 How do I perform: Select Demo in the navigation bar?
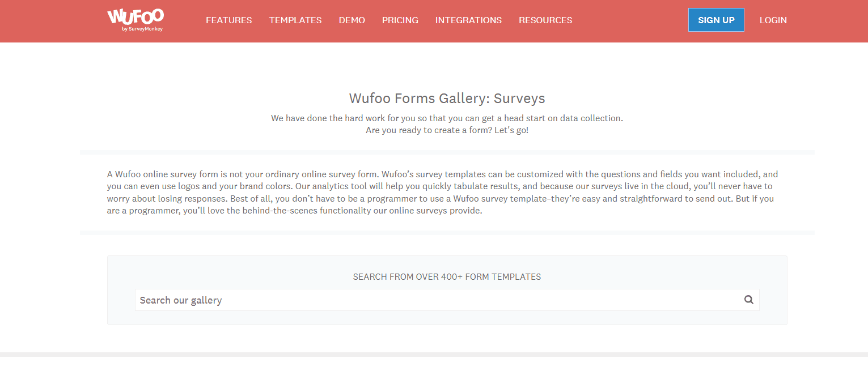point(352,20)
